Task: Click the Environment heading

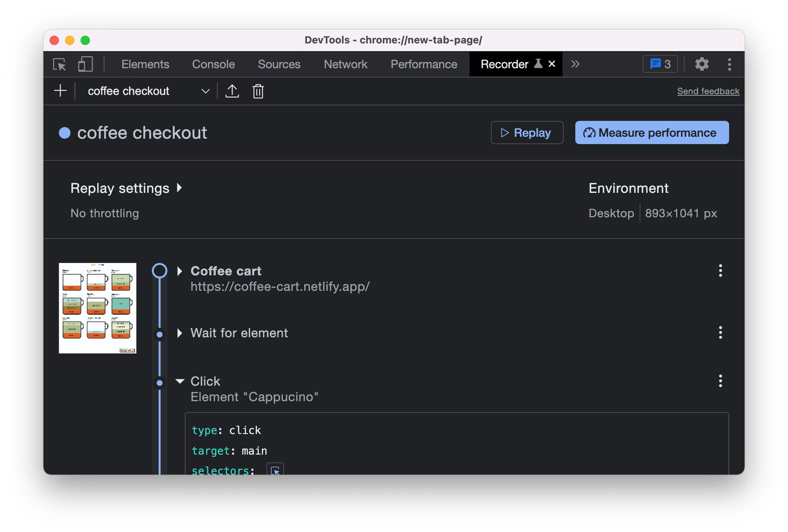Action: click(628, 188)
